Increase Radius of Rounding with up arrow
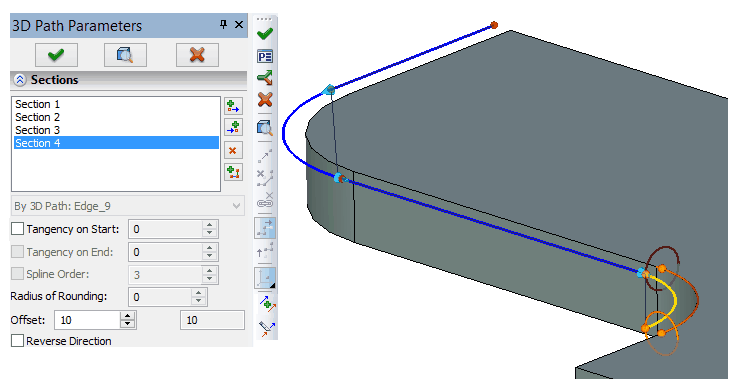 pos(199,293)
